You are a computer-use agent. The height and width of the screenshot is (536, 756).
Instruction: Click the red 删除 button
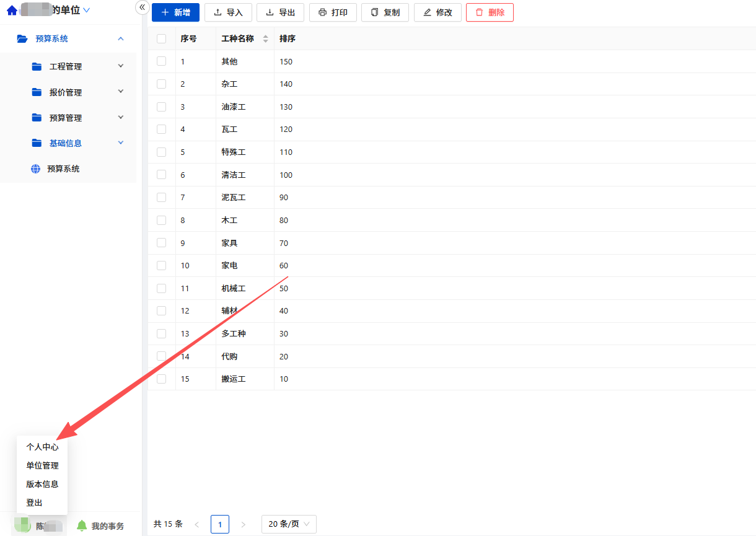(x=490, y=12)
